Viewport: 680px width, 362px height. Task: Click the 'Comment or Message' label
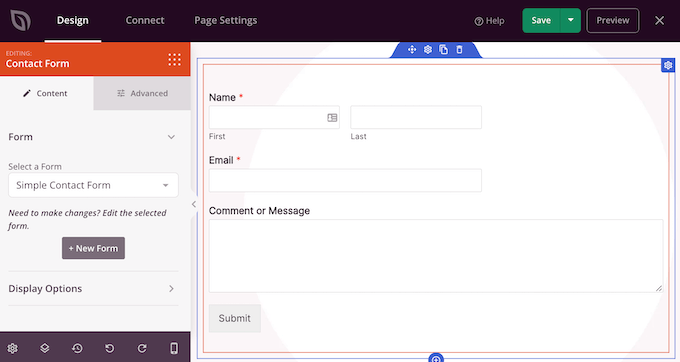point(259,211)
